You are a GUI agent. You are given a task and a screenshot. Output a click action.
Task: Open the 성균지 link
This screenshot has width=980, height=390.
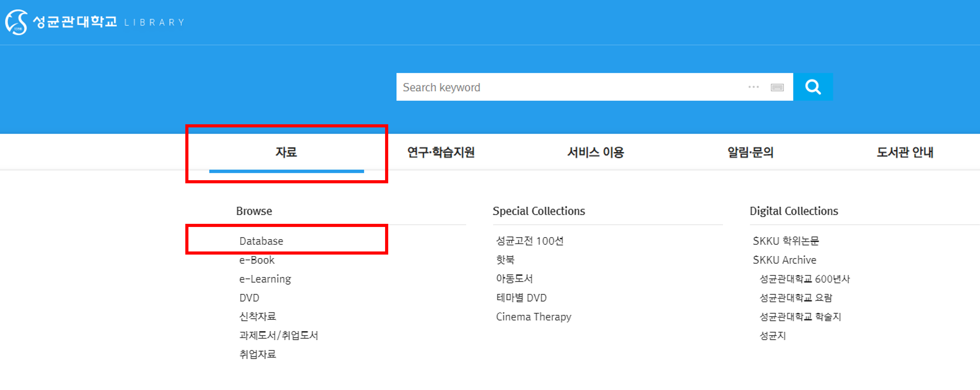point(773,336)
